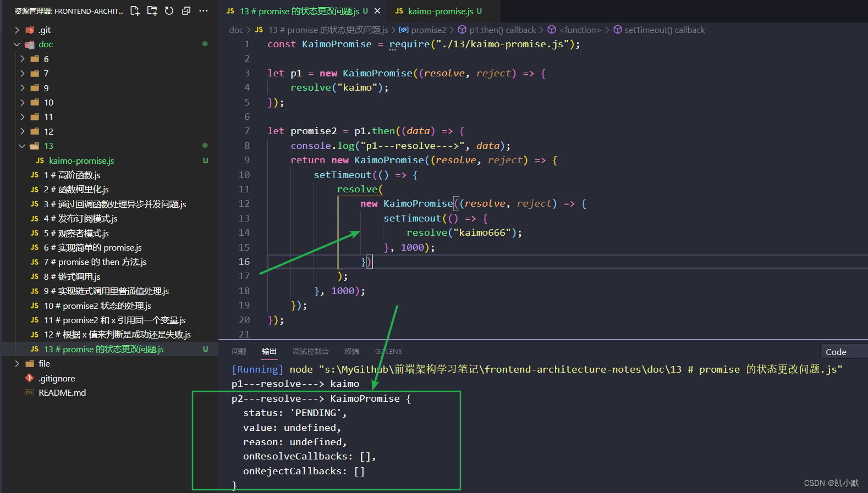Switch to the 输出 (Output) panel tab
The height and width of the screenshot is (493, 868).
click(269, 351)
